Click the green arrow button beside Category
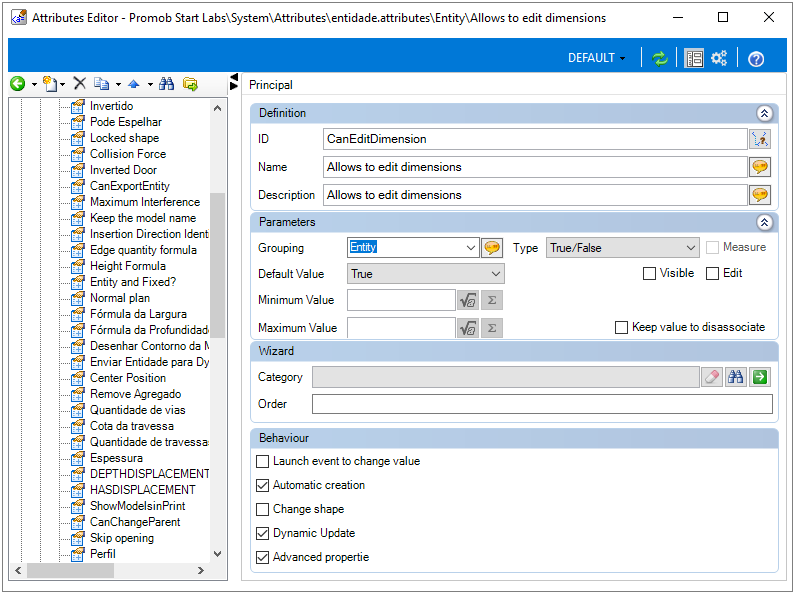 tap(760, 377)
